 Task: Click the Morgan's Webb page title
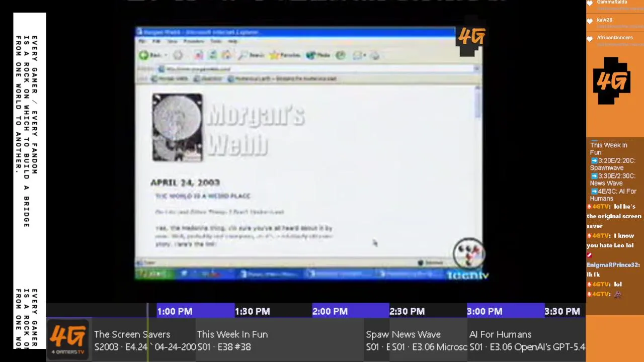pos(256,130)
